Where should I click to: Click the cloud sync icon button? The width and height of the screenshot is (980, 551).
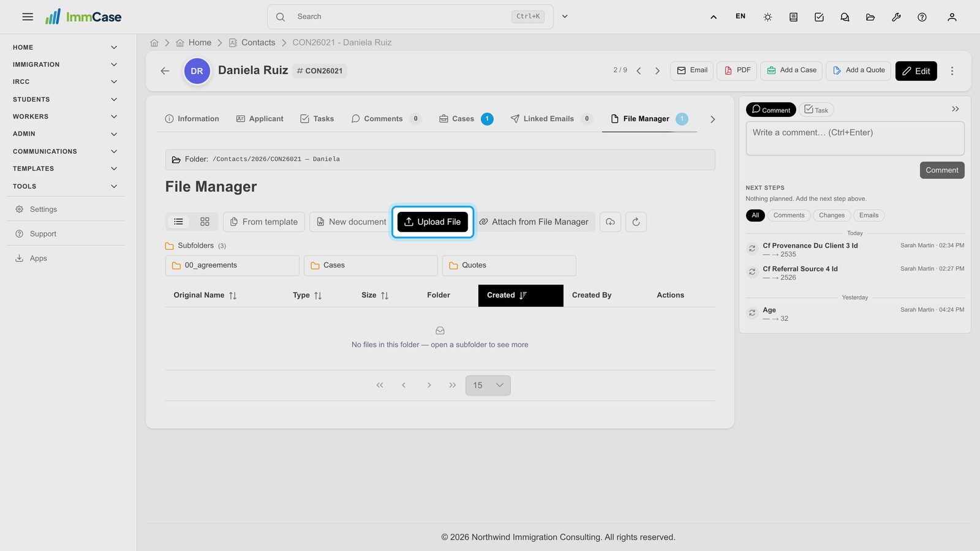[610, 222]
